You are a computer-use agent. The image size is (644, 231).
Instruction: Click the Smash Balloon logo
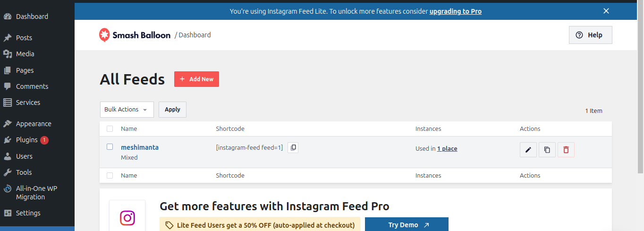coord(135,35)
